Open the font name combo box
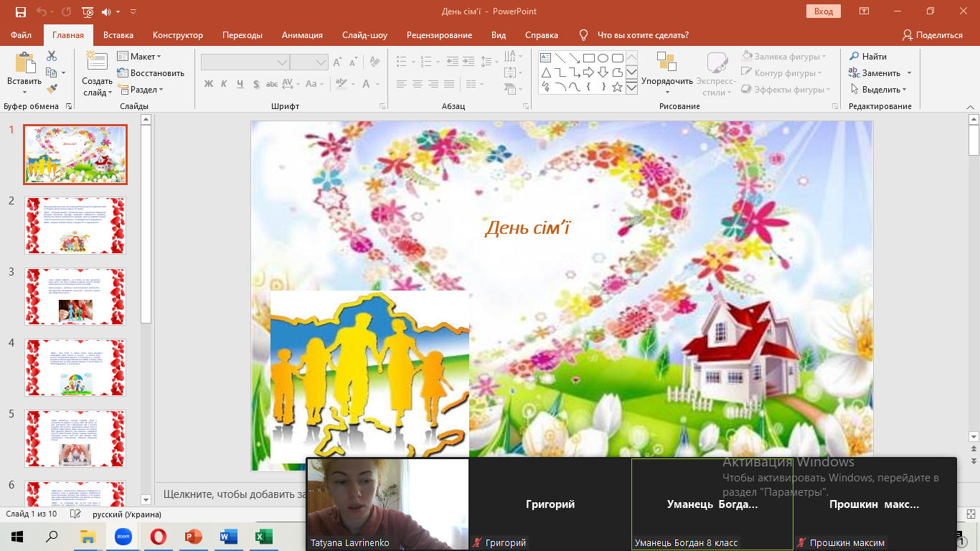Viewport: 980px width, 551px height. pyautogui.click(x=245, y=62)
